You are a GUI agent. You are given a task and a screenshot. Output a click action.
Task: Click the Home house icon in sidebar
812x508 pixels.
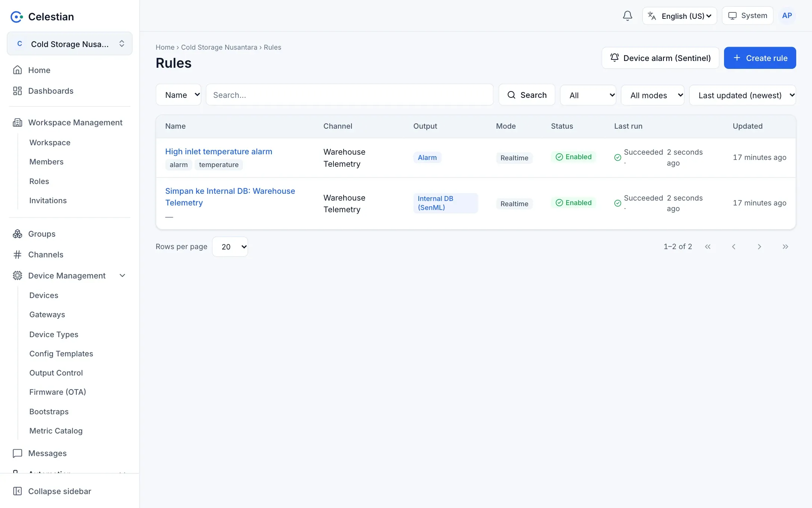17,70
